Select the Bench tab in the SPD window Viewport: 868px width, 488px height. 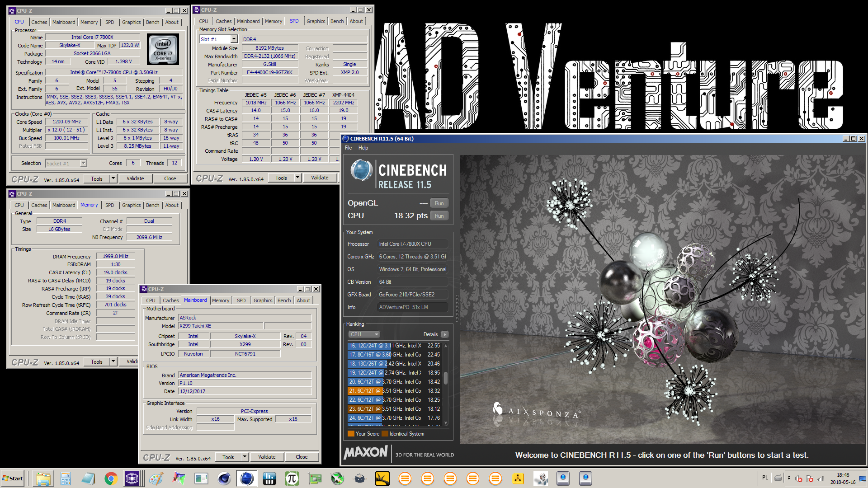tap(337, 21)
